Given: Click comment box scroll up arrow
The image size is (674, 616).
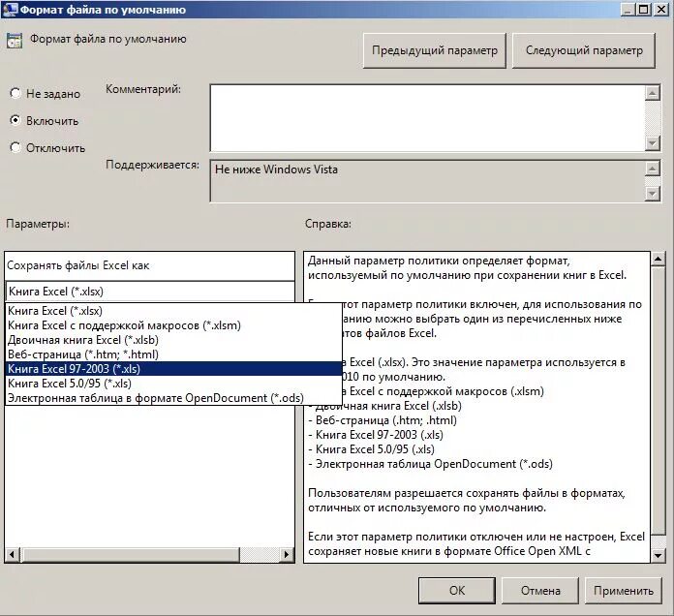Looking at the screenshot, I should point(653,93).
